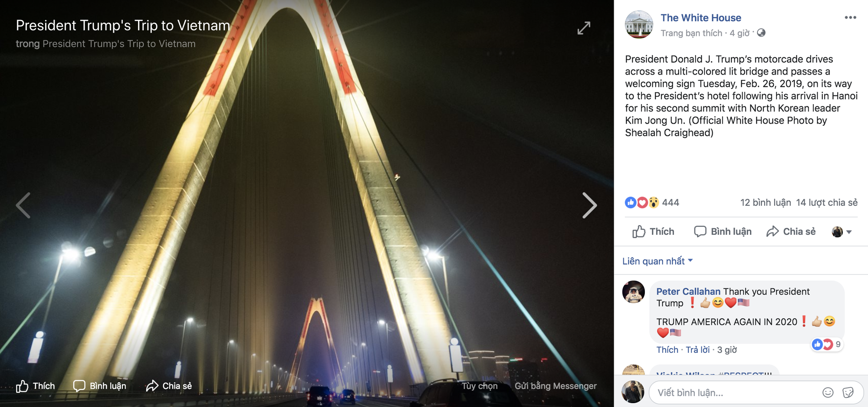This screenshot has height=407, width=868.
Task: Select Gửi bằng Messenger option
Action: (556, 386)
